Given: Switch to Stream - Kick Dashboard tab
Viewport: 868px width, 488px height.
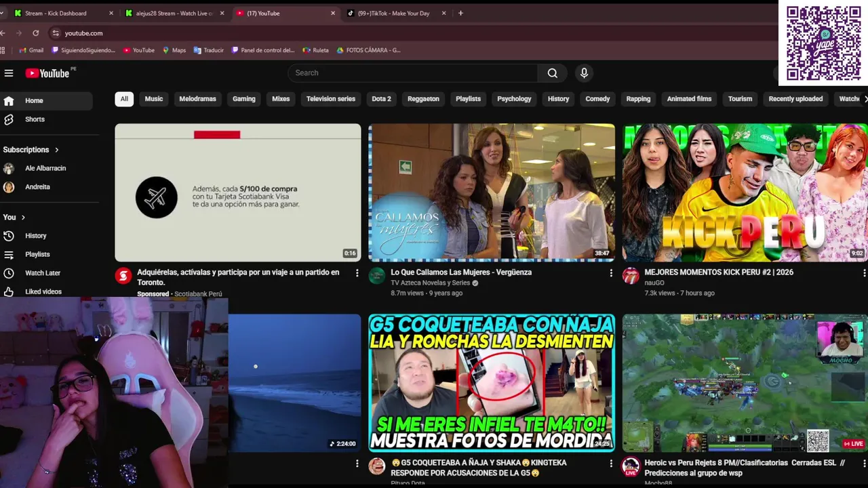Looking at the screenshot, I should pos(62,13).
